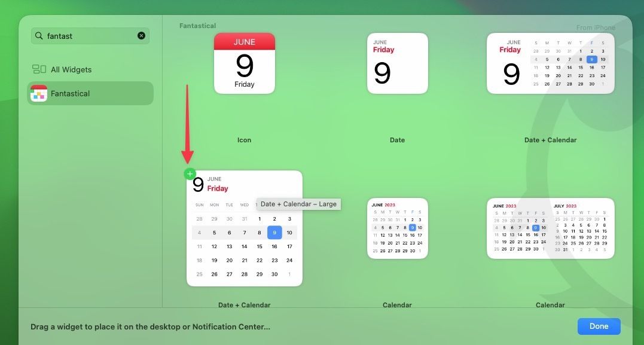The width and height of the screenshot is (644, 345).
Task: Select the Date + Calendar widget from iPhone
Action: pos(550,63)
